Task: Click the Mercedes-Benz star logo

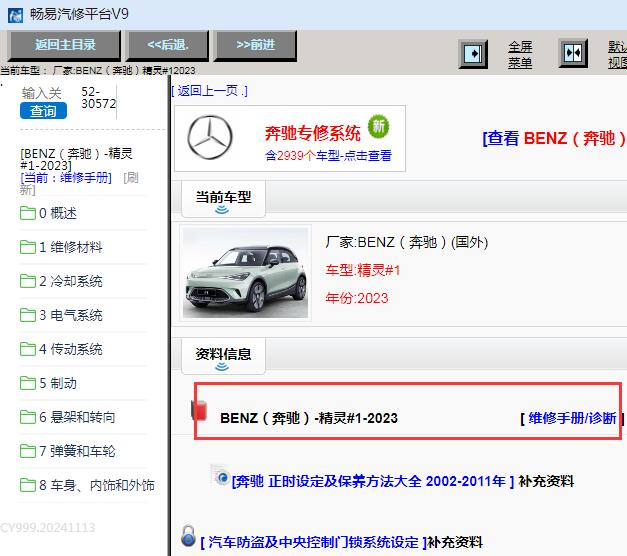Action: 210,137
